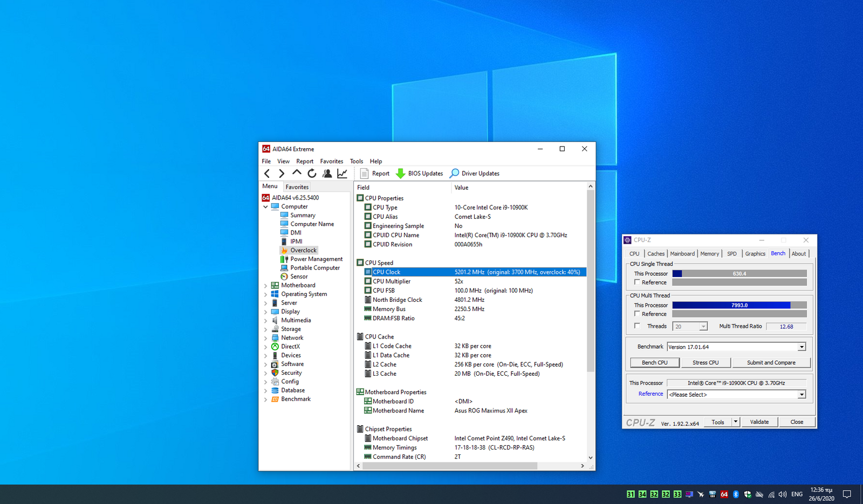Open the Help menu
This screenshot has width=863, height=504.
click(376, 161)
